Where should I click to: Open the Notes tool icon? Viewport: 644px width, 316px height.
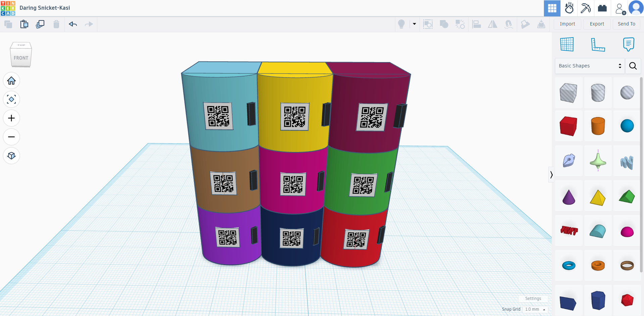click(x=629, y=44)
